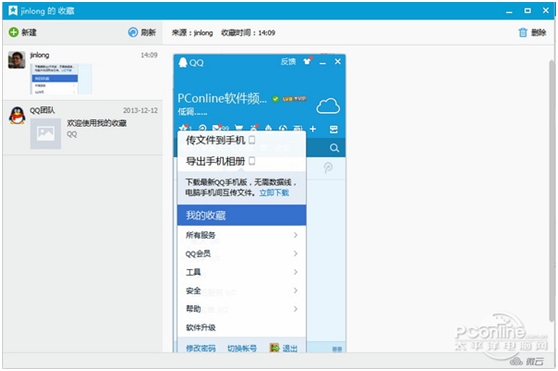The height and width of the screenshot is (371, 558).
Task: Click the 14:09 time on the jinlong entry
Action: point(149,55)
